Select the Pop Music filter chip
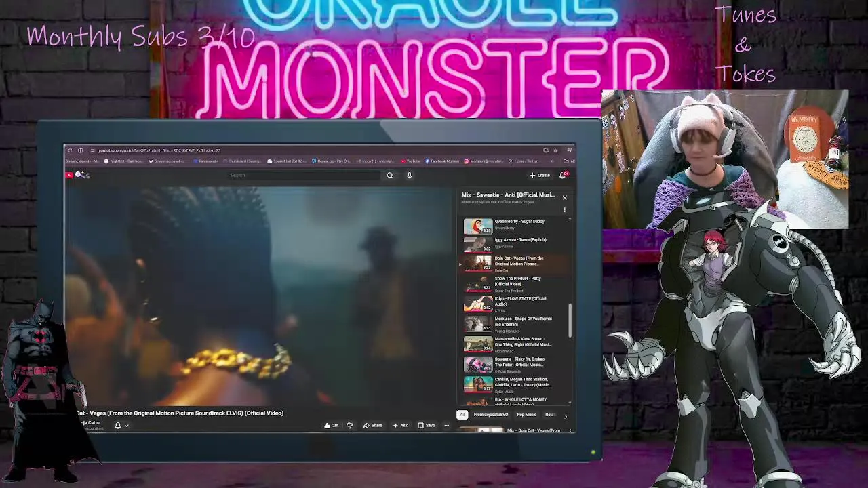Screen dimensions: 868x488 click(x=526, y=415)
